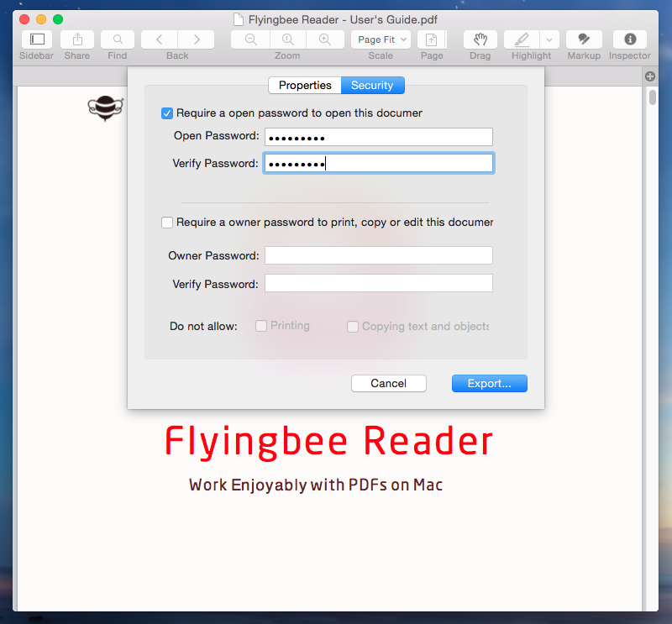Click the Export... button
Viewport: 672px width, 624px height.
pyautogui.click(x=490, y=383)
